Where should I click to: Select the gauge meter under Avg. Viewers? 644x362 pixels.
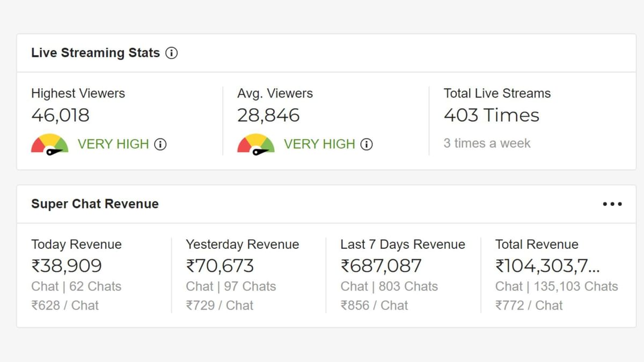(x=255, y=143)
